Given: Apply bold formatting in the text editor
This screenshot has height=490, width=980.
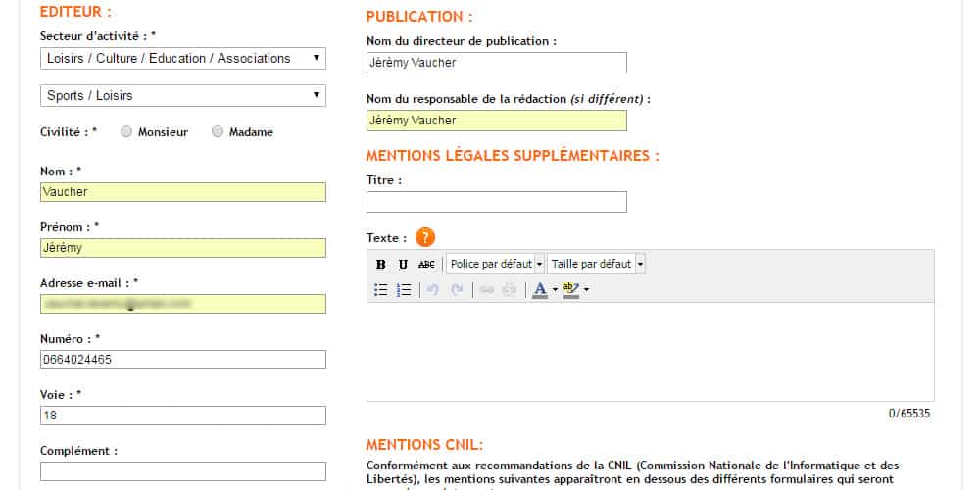Looking at the screenshot, I should click(380, 265).
